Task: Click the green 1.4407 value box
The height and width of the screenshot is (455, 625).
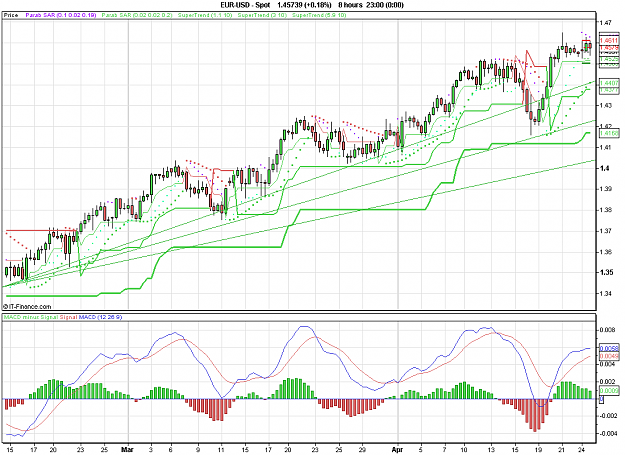Action: click(x=609, y=83)
